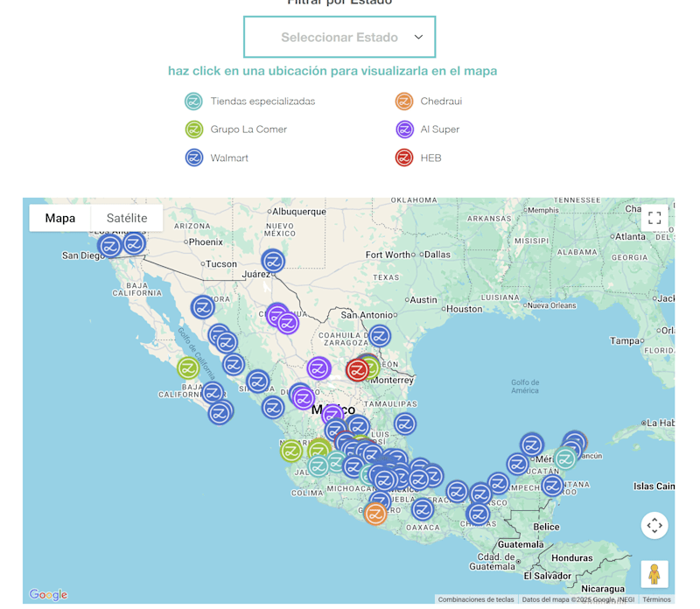Select the Walmart marker in Oaxaca
Image resolution: width=700 pixels, height=609 pixels.
(423, 509)
